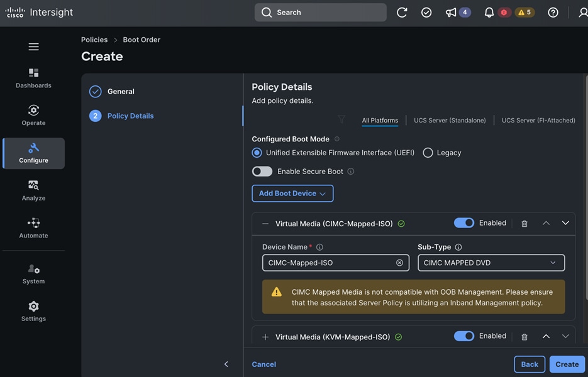Cancel the policy creation

(264, 364)
